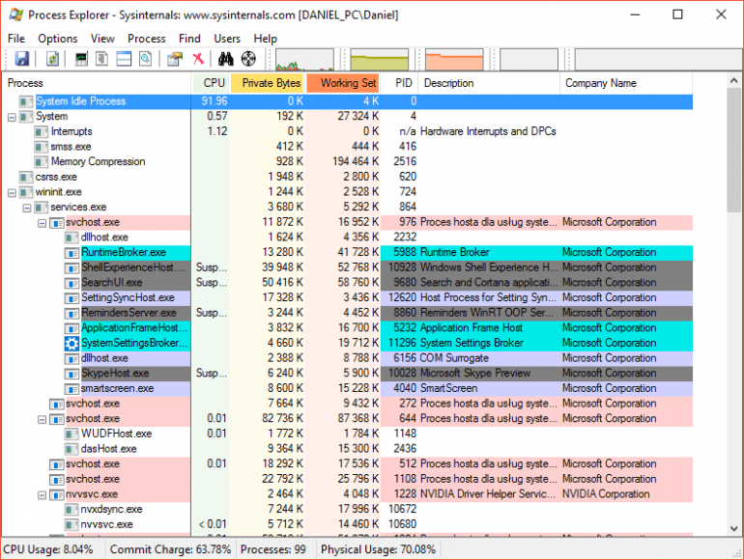Screen dimensions: 744x560
Task: Click the smss.exe process icon
Action: 42,147
